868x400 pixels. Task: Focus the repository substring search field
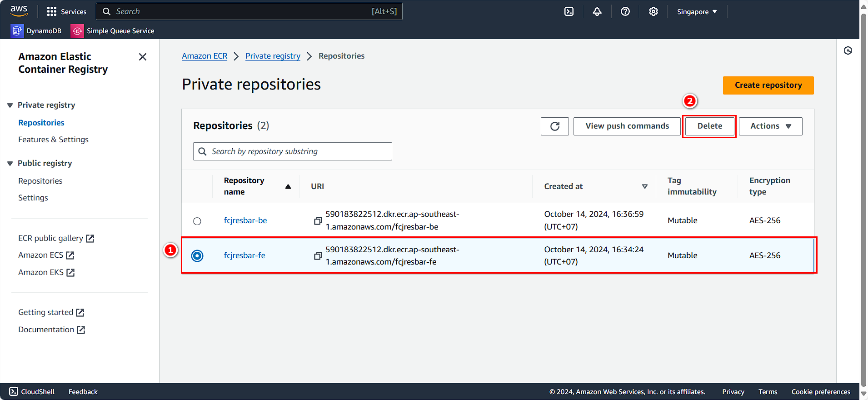pyautogui.click(x=293, y=151)
